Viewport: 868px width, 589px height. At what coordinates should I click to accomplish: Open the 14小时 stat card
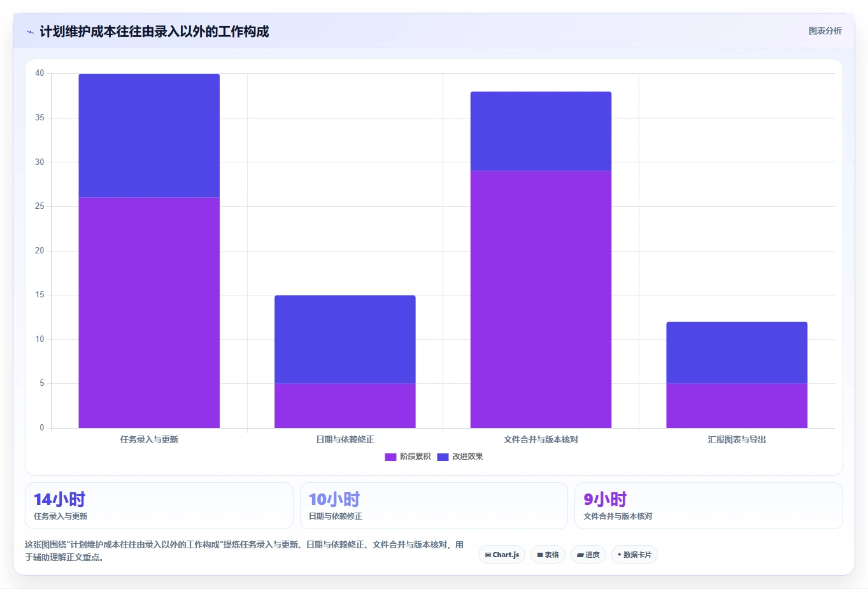[159, 506]
